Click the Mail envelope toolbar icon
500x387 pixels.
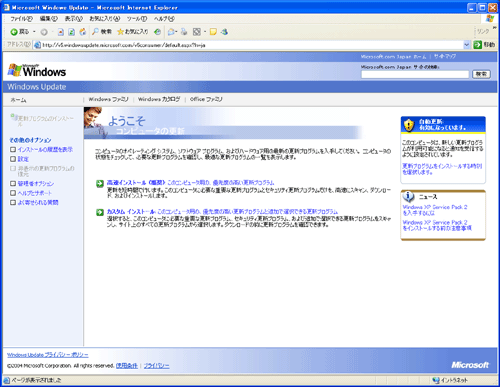tap(171, 32)
